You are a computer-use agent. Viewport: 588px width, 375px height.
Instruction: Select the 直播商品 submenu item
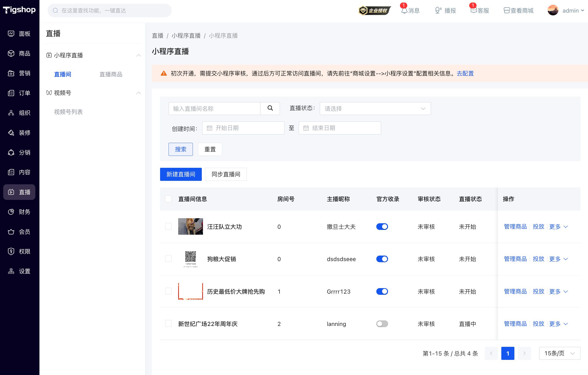click(x=111, y=74)
